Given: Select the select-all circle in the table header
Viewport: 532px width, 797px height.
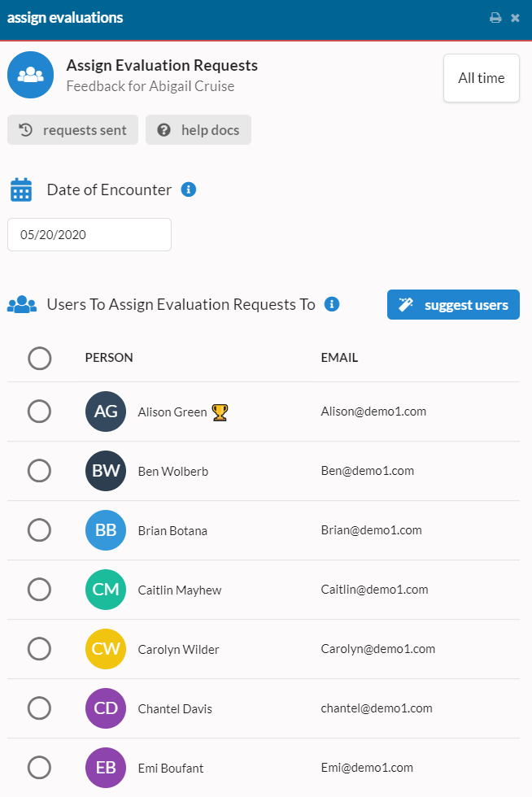Looking at the screenshot, I should (x=40, y=358).
